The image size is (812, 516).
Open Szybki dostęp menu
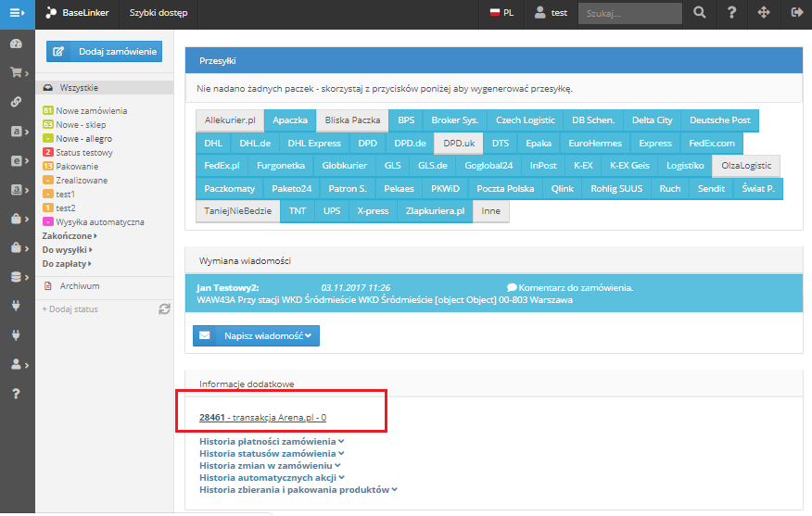tap(159, 13)
